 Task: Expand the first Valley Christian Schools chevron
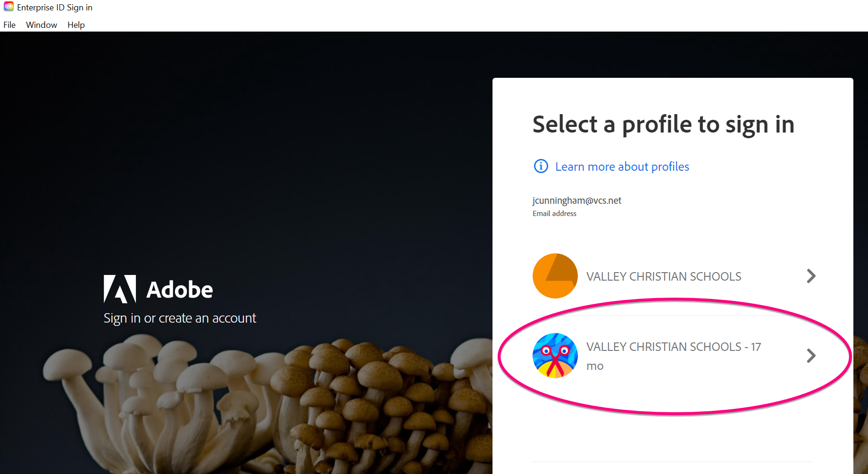coord(811,276)
